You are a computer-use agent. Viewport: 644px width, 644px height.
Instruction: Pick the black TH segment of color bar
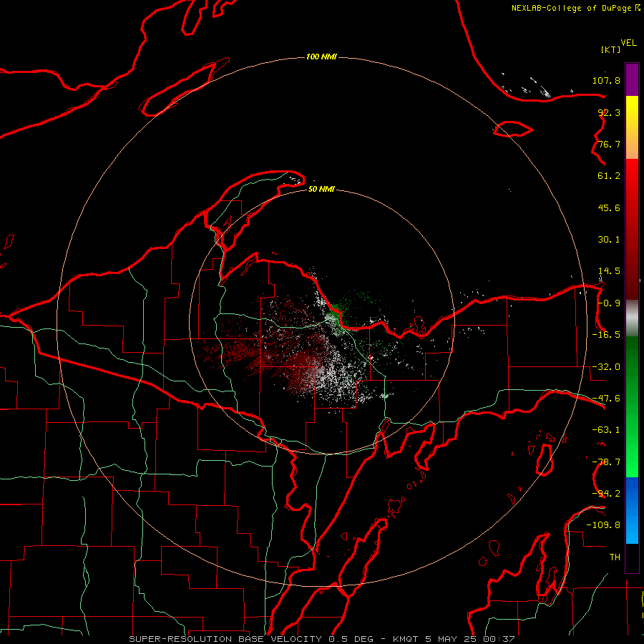tap(632, 557)
